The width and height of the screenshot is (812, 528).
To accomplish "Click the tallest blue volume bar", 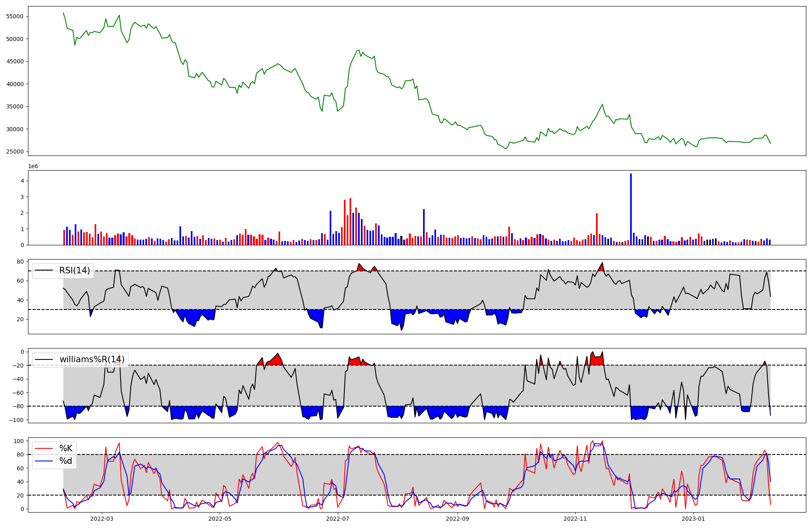I will coord(631,209).
